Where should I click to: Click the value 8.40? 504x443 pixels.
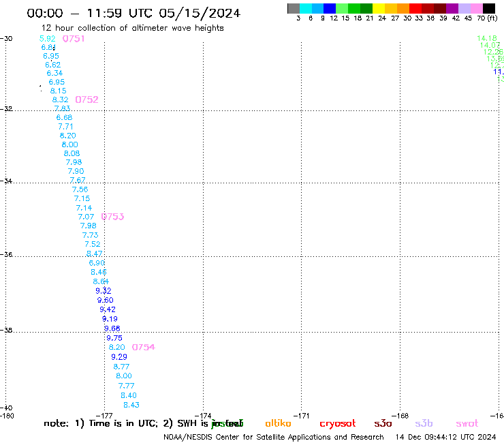pyautogui.click(x=129, y=395)
